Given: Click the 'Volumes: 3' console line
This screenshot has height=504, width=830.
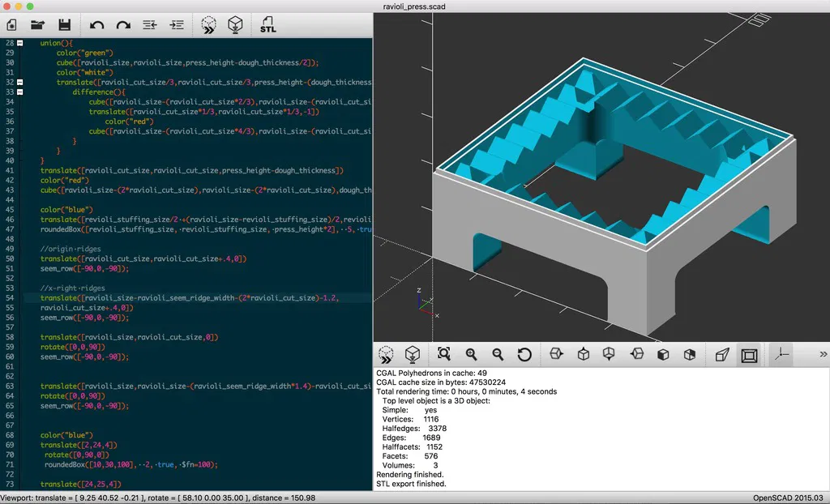Looking at the screenshot, I should point(409,465).
